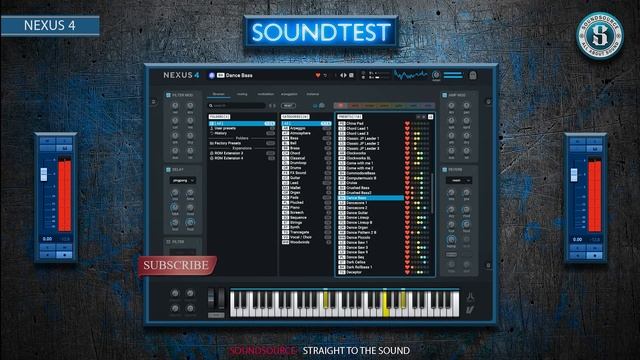
Task: Click the round preset icon beside Dance Bass title
Action: tap(212, 76)
